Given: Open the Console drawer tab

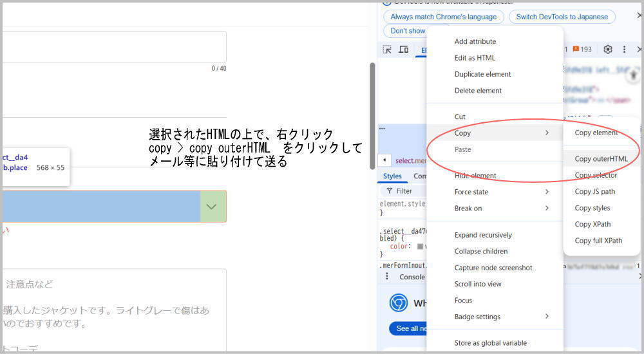Looking at the screenshot, I should coord(412,277).
